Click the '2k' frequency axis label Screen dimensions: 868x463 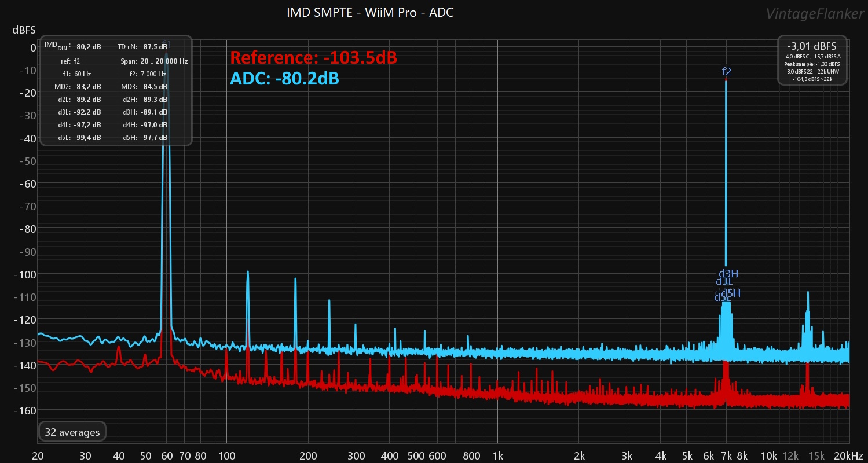click(x=580, y=455)
